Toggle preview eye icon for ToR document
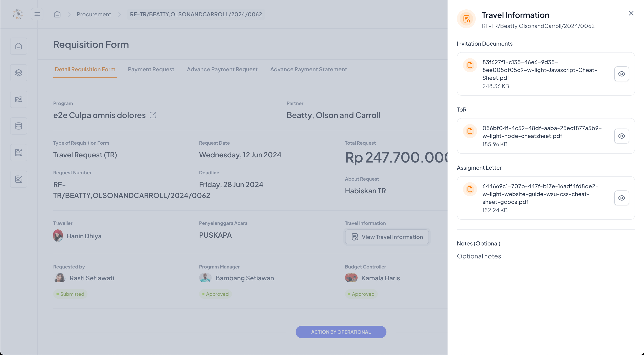The image size is (644, 355). click(622, 136)
